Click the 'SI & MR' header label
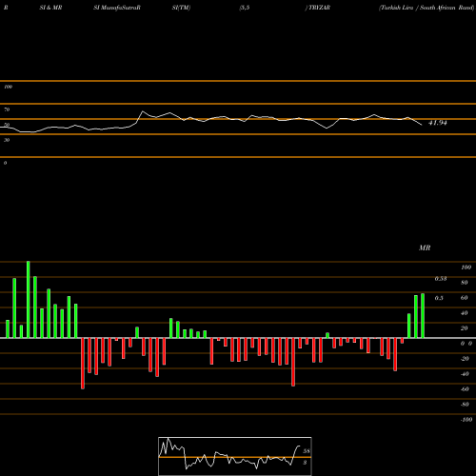 [50, 8]
